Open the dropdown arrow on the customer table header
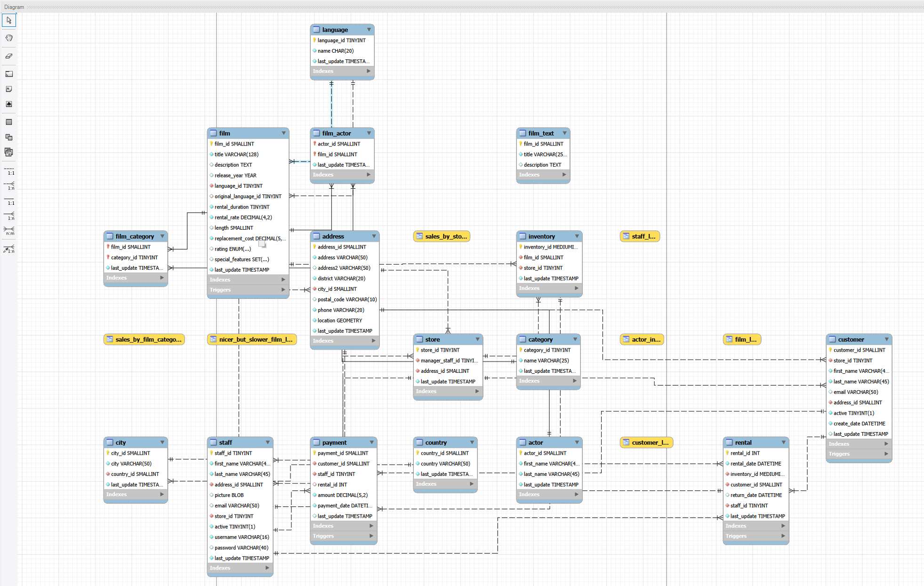Screen dimensions: 924x586 click(x=887, y=339)
